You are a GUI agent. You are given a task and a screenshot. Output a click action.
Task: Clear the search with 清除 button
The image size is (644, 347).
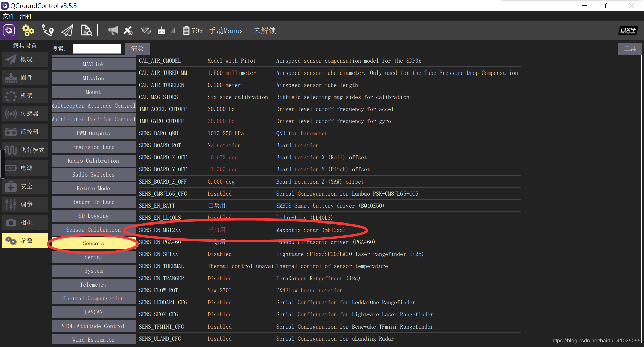tap(137, 49)
